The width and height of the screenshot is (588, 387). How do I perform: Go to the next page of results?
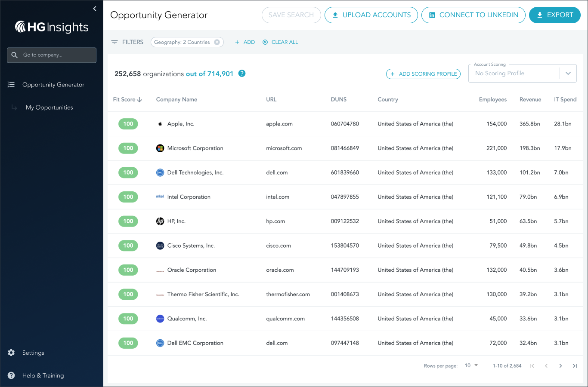tap(560, 366)
